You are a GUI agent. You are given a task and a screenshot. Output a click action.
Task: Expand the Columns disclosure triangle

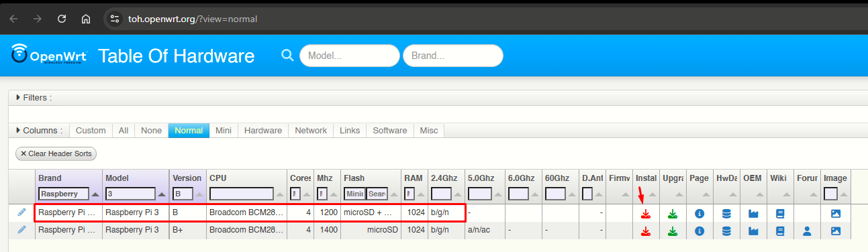(18, 131)
